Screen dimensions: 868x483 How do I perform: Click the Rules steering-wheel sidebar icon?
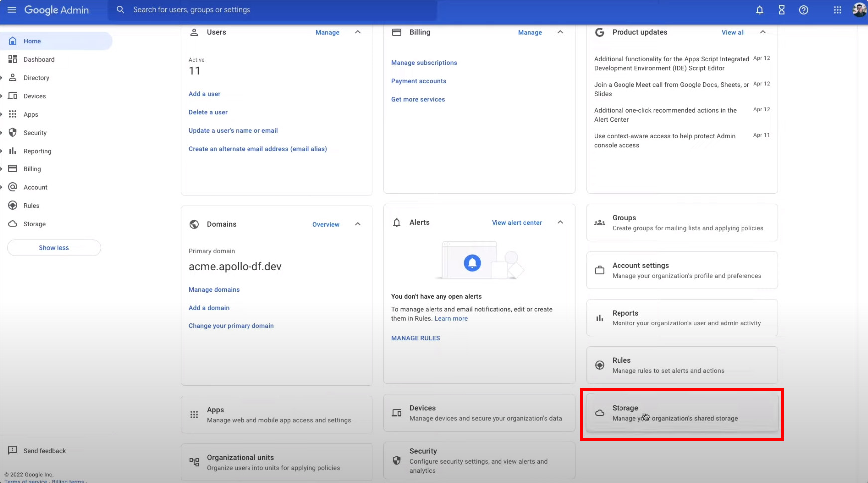13,205
